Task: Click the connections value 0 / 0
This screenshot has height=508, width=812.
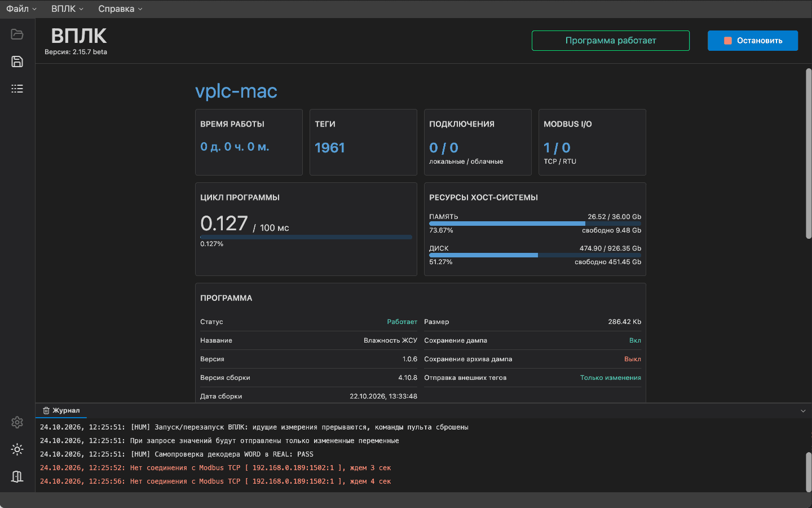Action: coord(444,148)
